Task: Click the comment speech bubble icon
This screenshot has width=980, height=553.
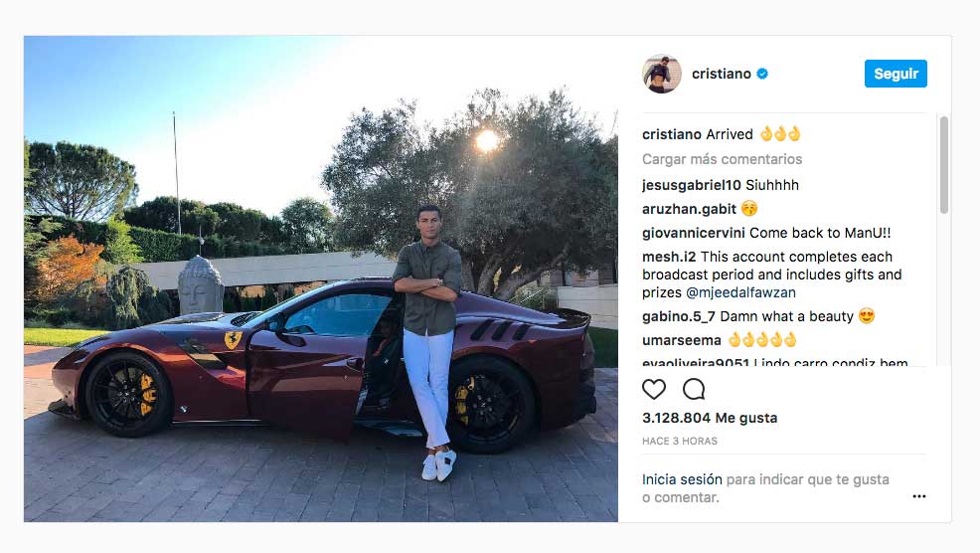Action: (x=694, y=389)
